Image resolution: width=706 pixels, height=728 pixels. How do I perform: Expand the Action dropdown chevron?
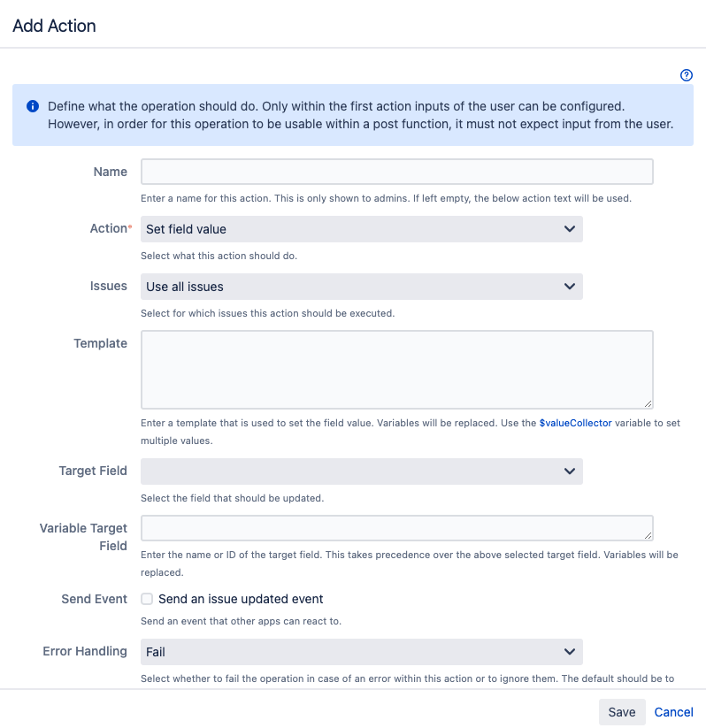570,229
